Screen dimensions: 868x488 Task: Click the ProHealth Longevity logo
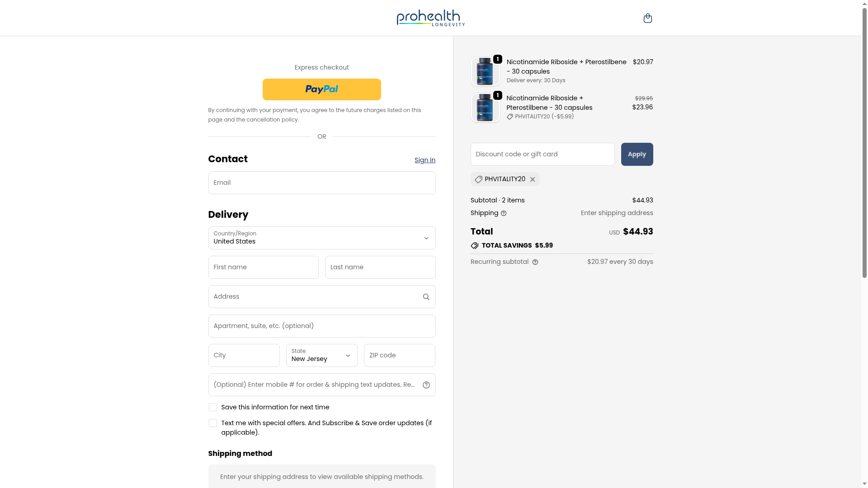coord(430,18)
